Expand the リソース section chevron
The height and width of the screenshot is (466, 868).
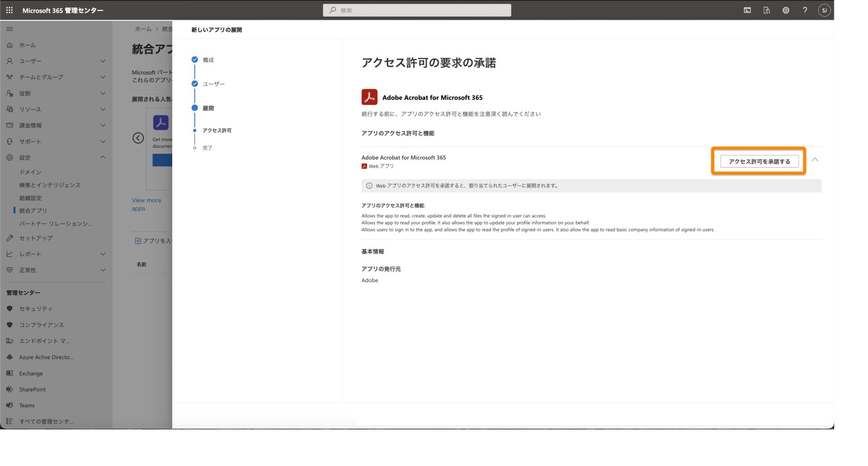pyautogui.click(x=103, y=109)
